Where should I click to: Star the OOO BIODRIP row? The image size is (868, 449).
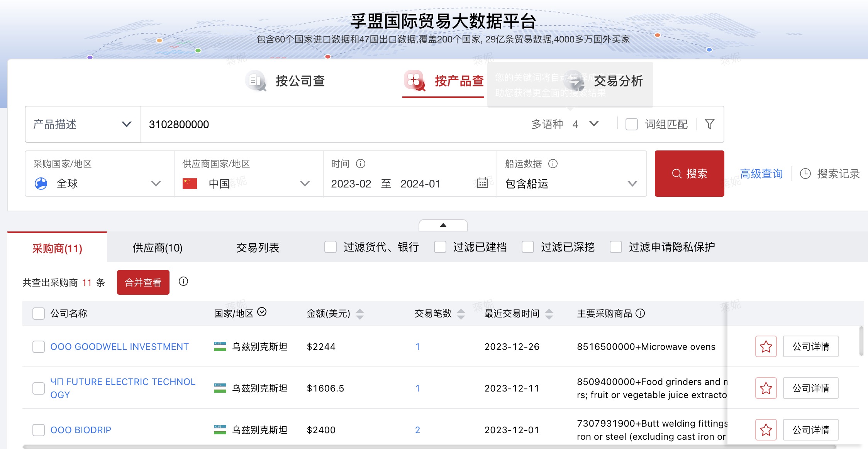(766, 429)
